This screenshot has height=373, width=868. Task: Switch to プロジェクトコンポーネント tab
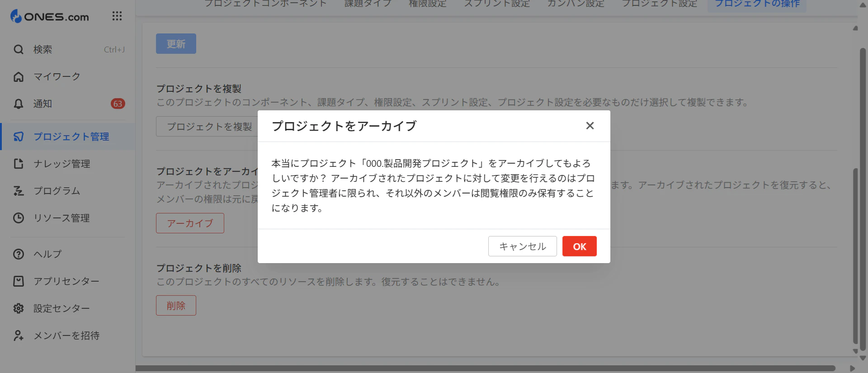click(x=265, y=4)
